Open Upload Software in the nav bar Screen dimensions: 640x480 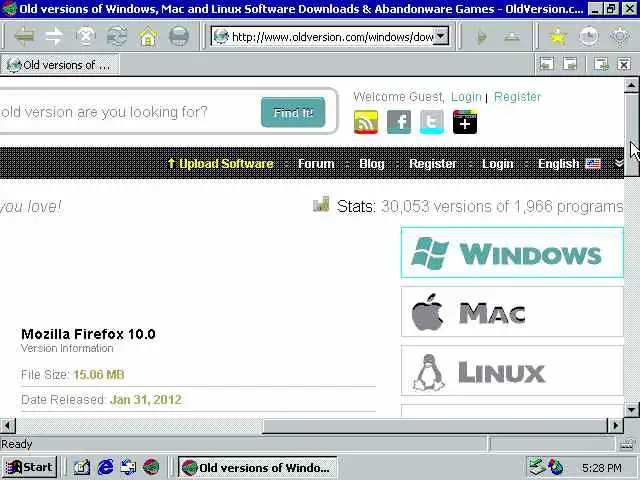[x=220, y=164]
